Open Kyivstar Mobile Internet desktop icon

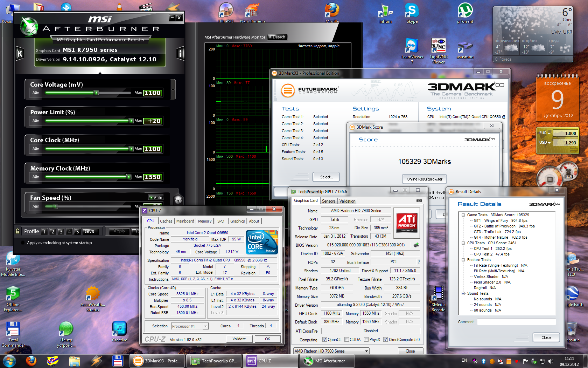pyautogui.click(x=13, y=265)
